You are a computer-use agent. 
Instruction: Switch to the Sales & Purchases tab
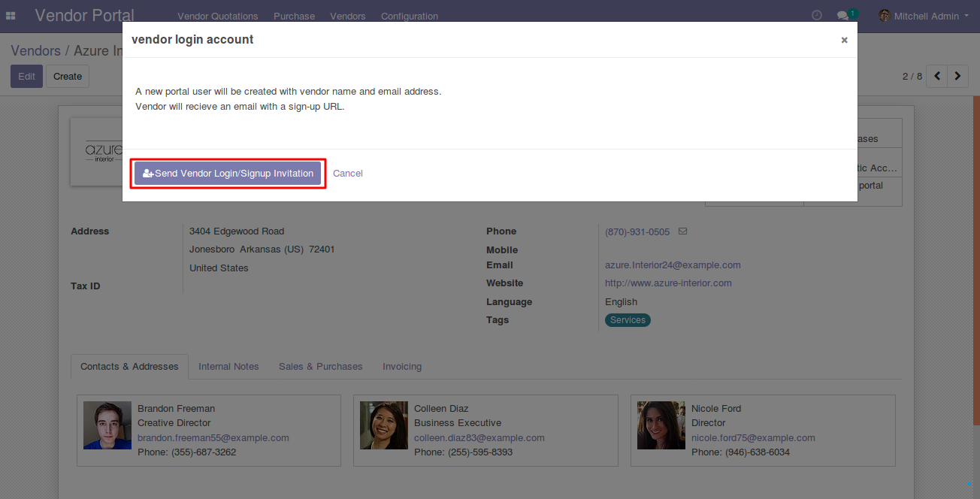[x=320, y=367]
